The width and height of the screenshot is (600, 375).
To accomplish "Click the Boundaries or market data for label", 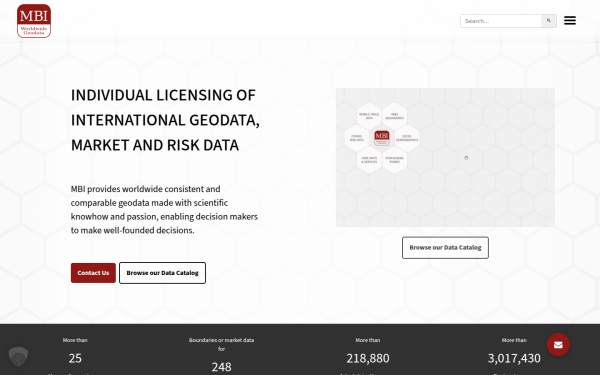I will coord(221,344).
